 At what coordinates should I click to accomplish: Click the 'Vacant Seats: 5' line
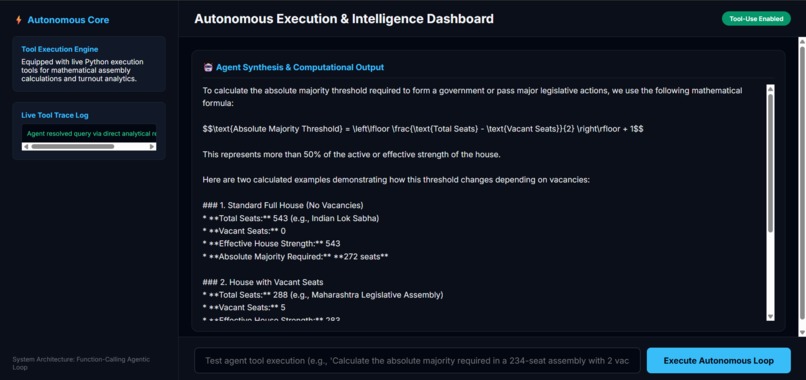tap(244, 308)
